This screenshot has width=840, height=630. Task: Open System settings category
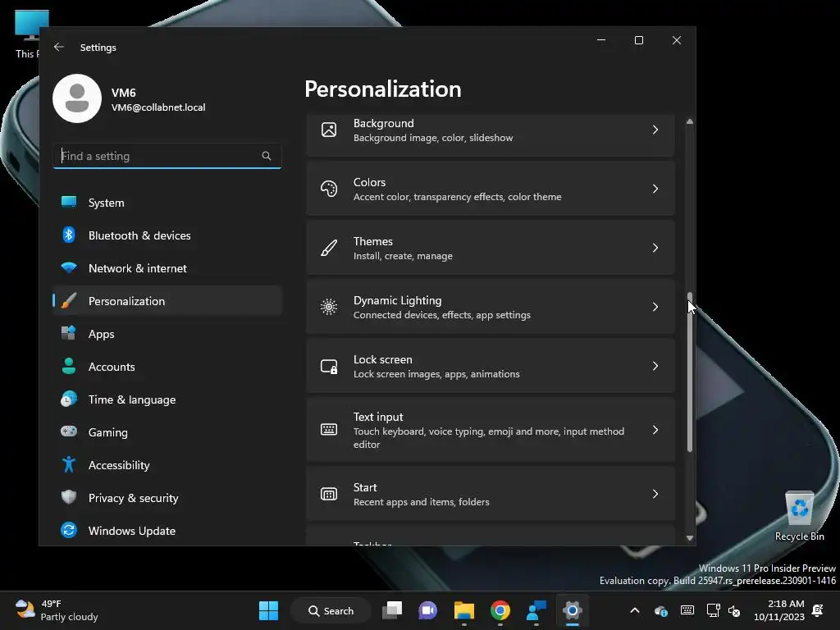(x=167, y=203)
